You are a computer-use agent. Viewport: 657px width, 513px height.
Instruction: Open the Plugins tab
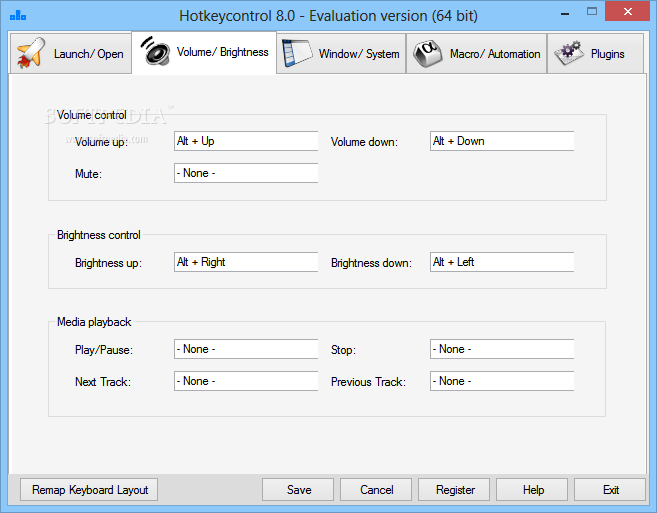pos(595,54)
